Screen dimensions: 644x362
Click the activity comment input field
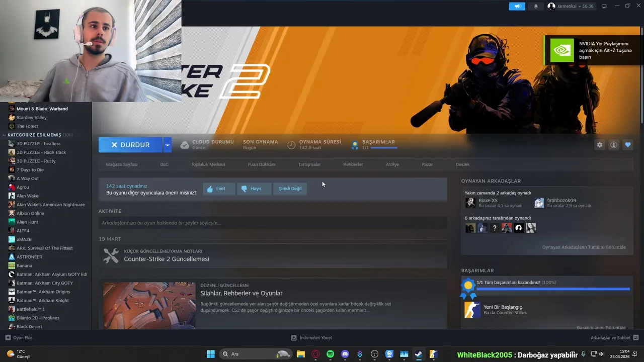(273, 223)
